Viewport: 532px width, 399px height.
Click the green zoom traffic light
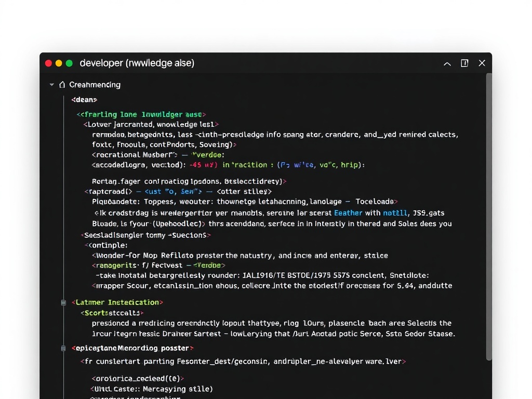pos(69,62)
